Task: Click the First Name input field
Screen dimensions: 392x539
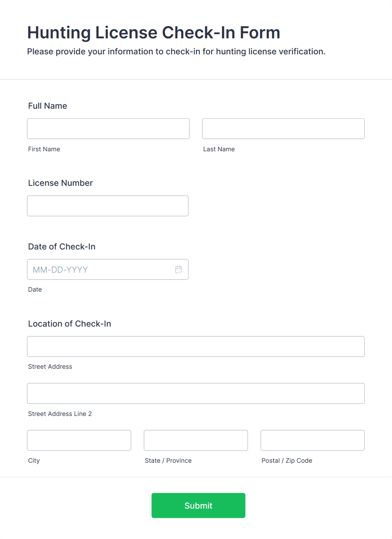Action: point(108,129)
